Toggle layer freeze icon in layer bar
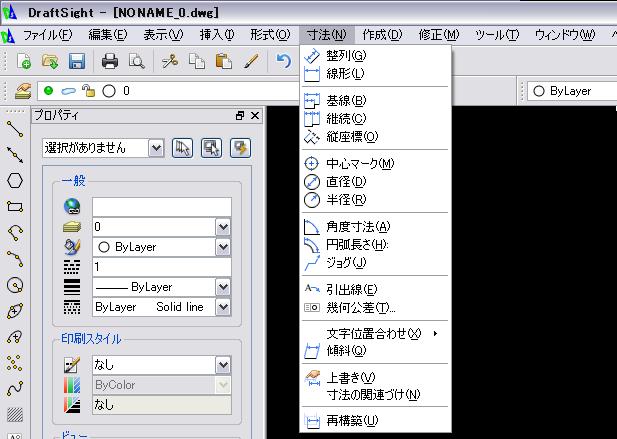Viewport: 617px width, 439px height. point(68,91)
